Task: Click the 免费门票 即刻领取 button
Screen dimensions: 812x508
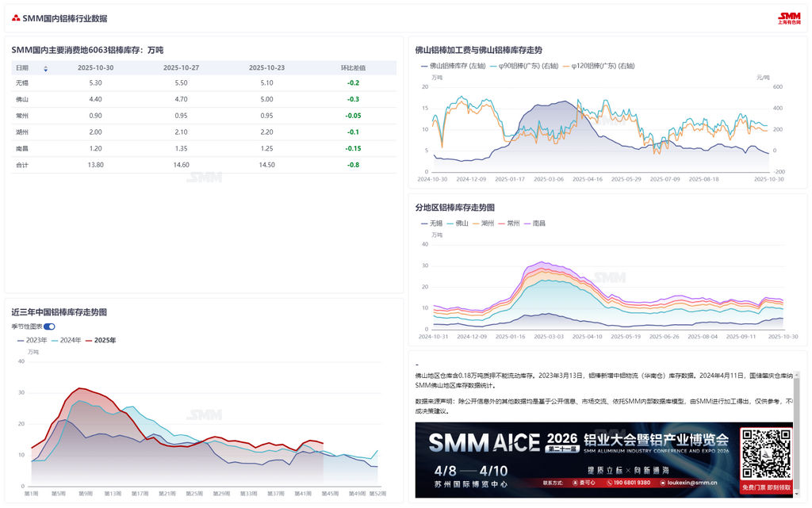Action: [765, 487]
